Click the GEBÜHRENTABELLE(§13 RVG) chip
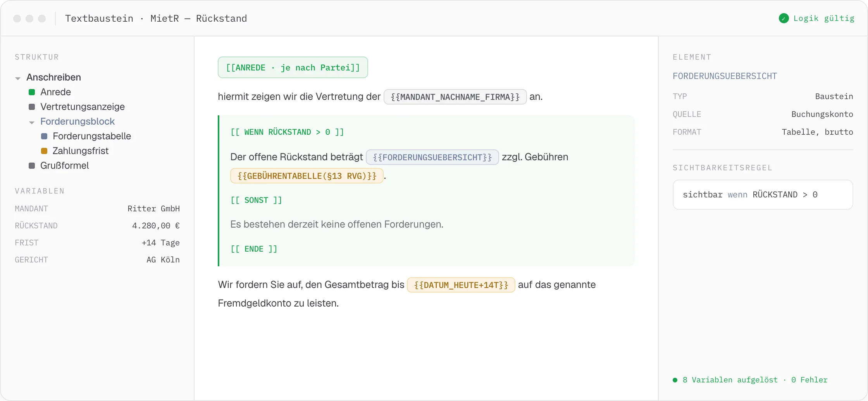Viewport: 868px width, 401px height. 307,176
